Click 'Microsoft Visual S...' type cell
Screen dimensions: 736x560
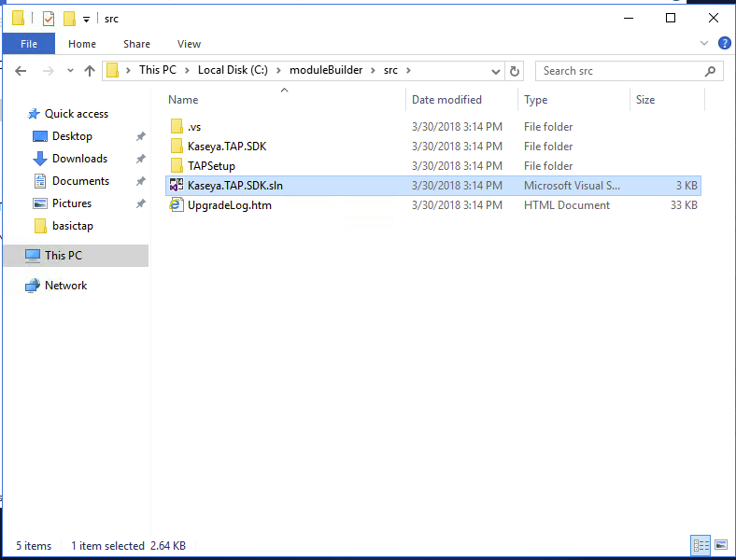coord(572,186)
